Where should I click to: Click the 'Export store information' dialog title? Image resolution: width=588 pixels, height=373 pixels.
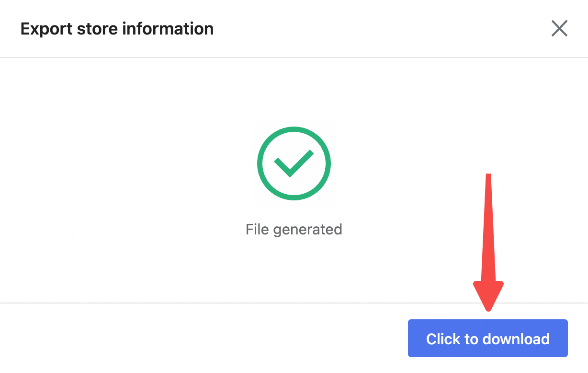(117, 29)
